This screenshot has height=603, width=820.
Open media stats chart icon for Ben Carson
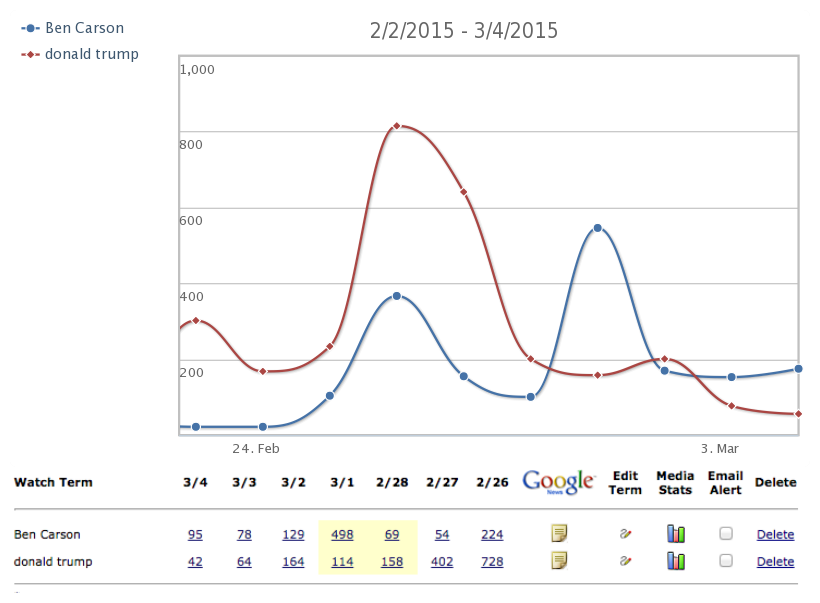tap(676, 534)
